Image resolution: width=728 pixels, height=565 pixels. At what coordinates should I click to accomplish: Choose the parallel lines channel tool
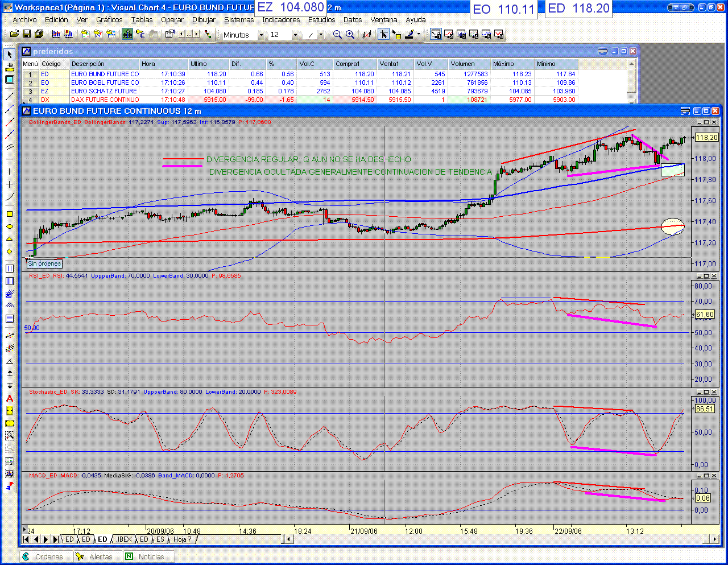click(x=10, y=147)
